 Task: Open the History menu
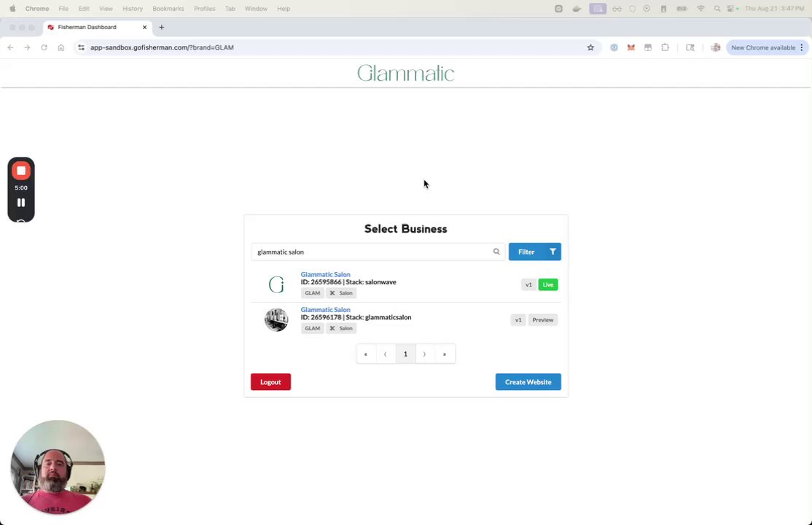[133, 9]
